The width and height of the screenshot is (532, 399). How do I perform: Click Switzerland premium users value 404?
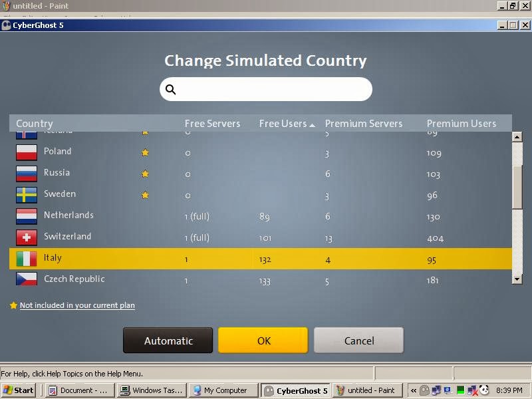tap(436, 239)
